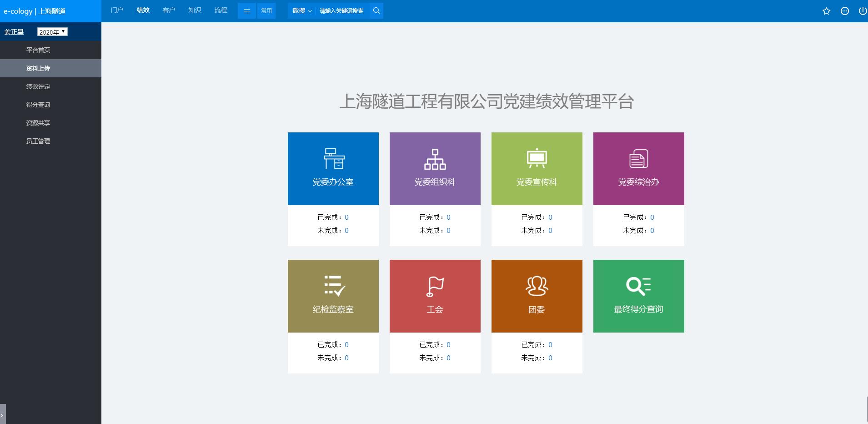Click the 纪检监察室 checklist icon
The height and width of the screenshot is (424, 868).
coord(334,286)
